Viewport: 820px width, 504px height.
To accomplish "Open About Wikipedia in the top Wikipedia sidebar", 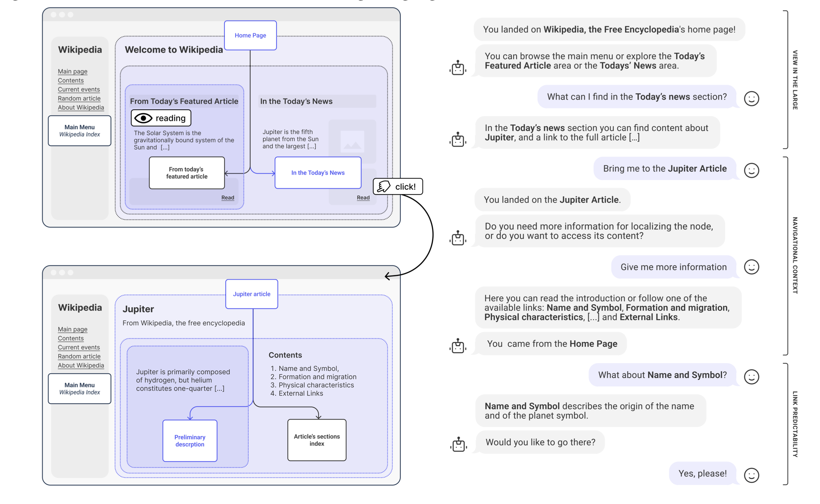I will [81, 108].
